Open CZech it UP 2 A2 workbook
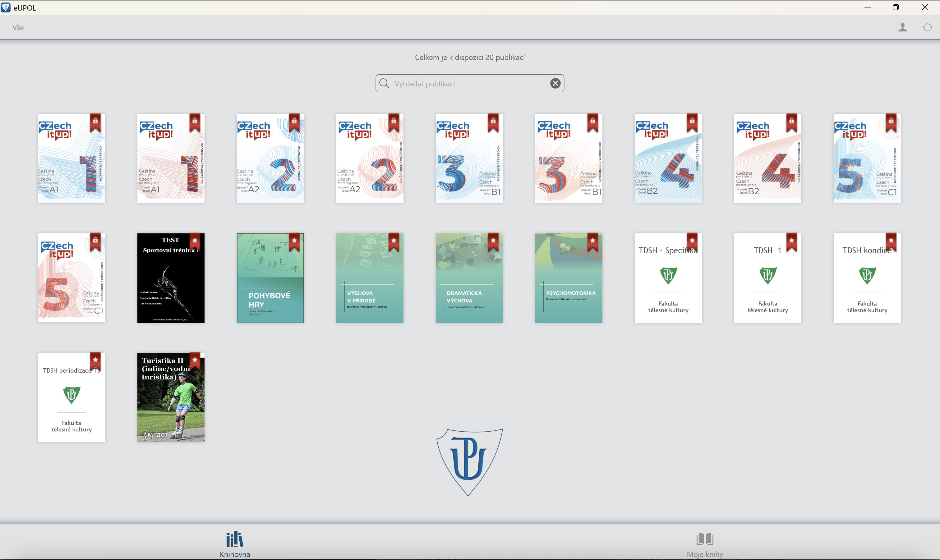The height and width of the screenshot is (560, 940). pos(369,158)
